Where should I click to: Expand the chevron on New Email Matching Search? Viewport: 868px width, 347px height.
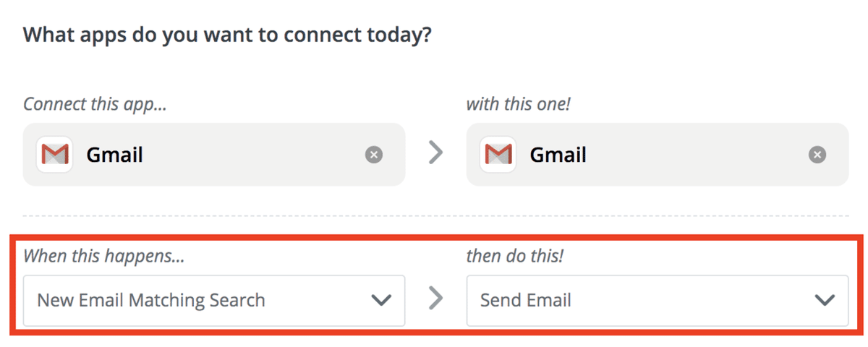coord(381,300)
